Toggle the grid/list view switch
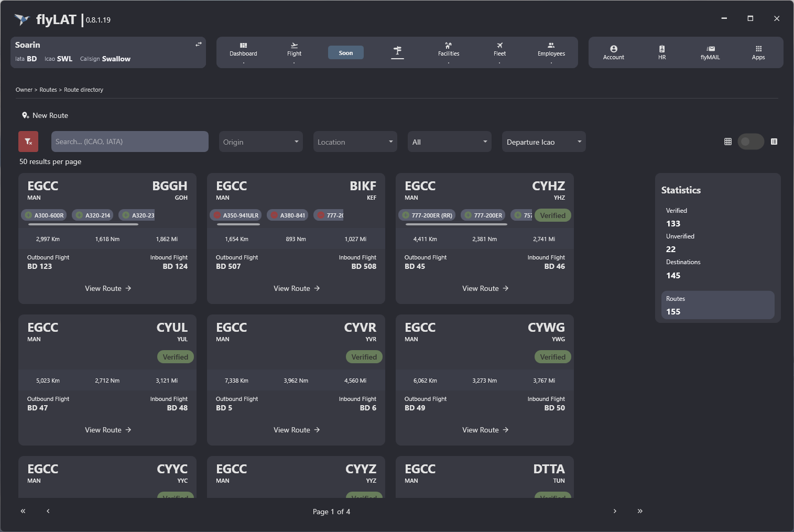Viewport: 794px width, 532px height. point(751,142)
